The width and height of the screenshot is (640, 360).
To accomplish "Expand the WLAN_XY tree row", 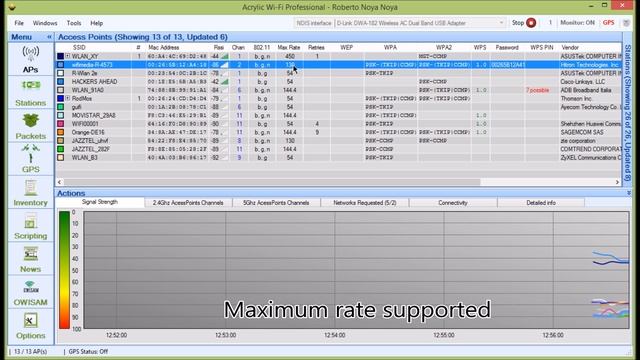I will 68,56.
